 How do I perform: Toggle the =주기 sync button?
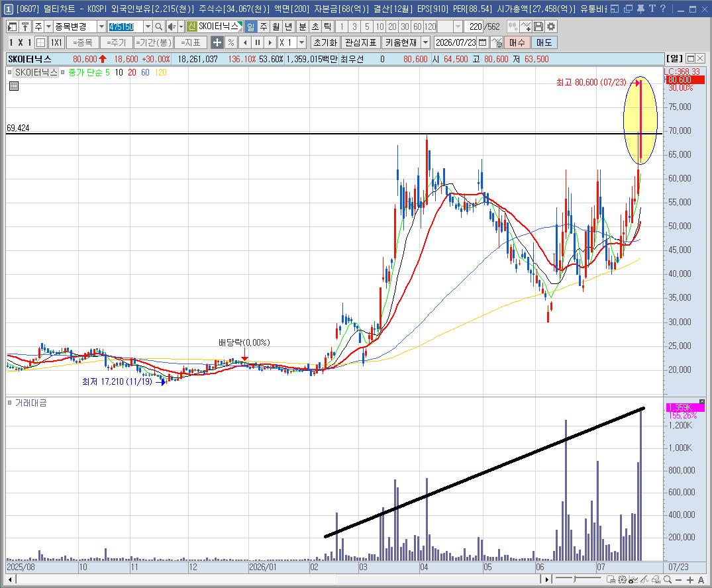pyautogui.click(x=117, y=42)
